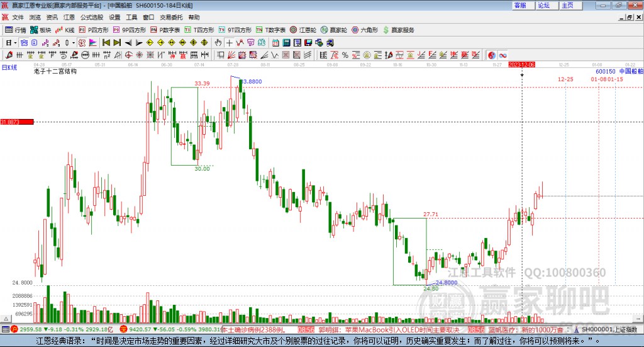Open the 工具 menu

(x=131, y=17)
